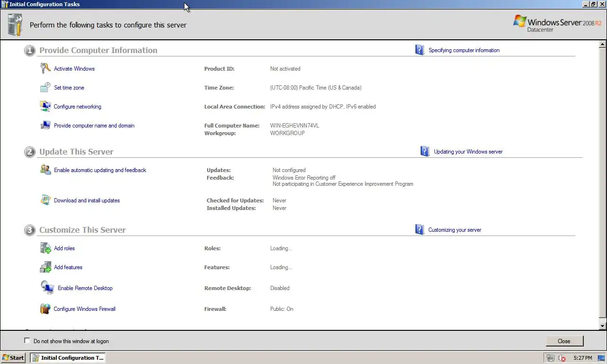Click the Add features icon
Image resolution: width=607 pixels, height=364 pixels.
click(x=45, y=267)
